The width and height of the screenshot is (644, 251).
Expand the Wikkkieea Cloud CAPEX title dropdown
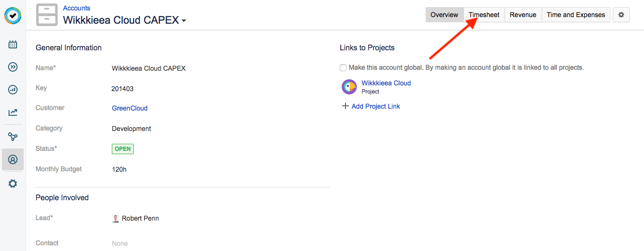click(184, 21)
